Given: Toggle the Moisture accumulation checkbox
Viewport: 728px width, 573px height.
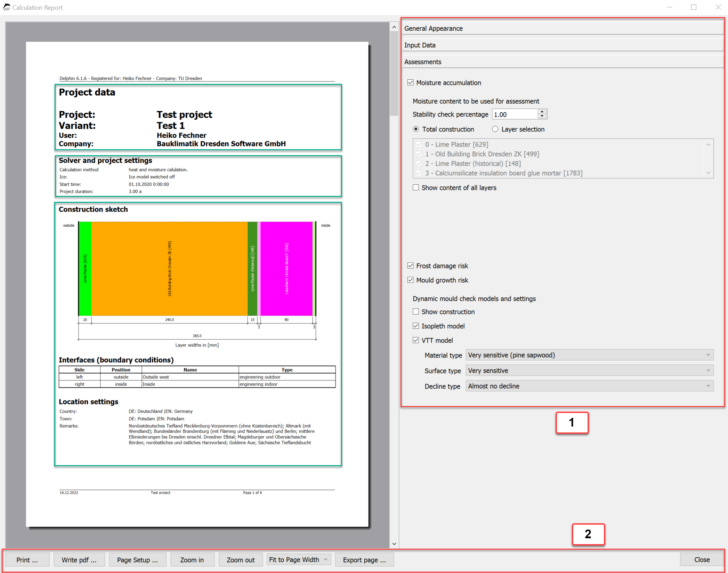Looking at the screenshot, I should (x=411, y=82).
